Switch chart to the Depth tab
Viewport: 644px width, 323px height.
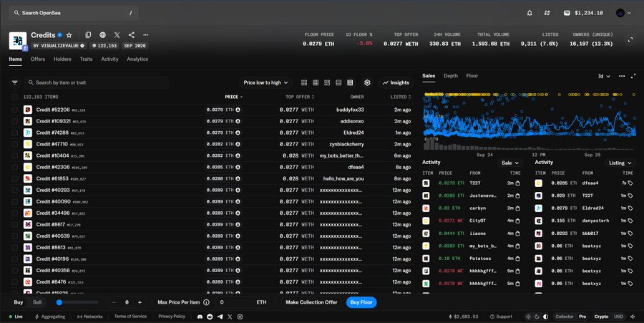click(x=451, y=76)
